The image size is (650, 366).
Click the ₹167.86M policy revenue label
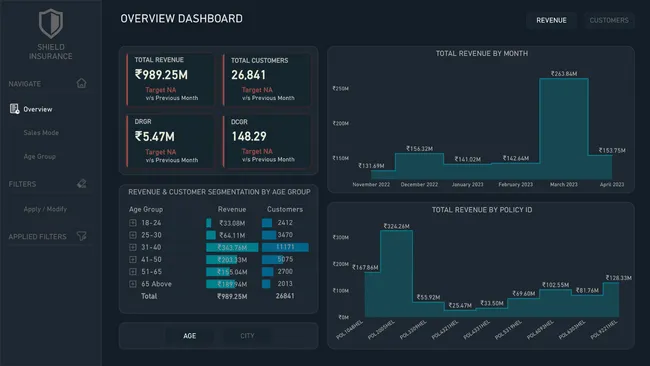point(365,267)
